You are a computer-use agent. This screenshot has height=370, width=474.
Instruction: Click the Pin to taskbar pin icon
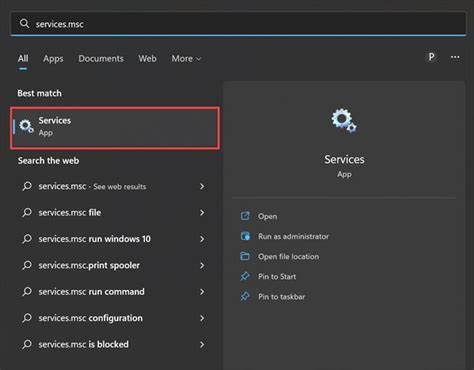tap(245, 296)
